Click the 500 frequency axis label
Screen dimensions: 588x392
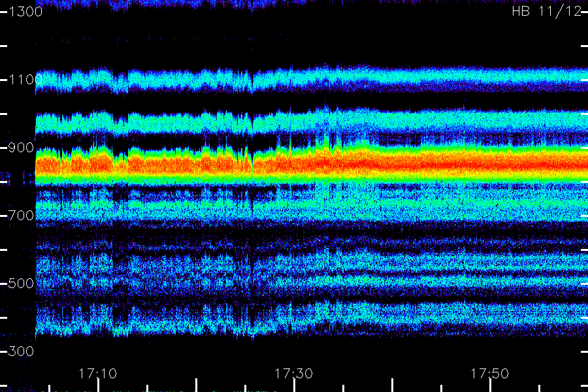pyautogui.click(x=21, y=283)
